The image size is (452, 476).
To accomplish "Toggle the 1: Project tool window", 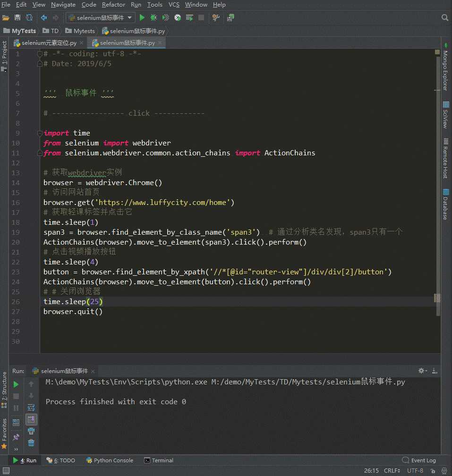I will coord(4,56).
